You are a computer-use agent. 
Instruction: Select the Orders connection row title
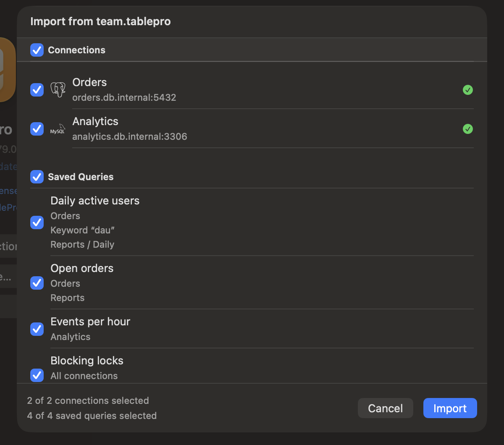[x=89, y=82]
